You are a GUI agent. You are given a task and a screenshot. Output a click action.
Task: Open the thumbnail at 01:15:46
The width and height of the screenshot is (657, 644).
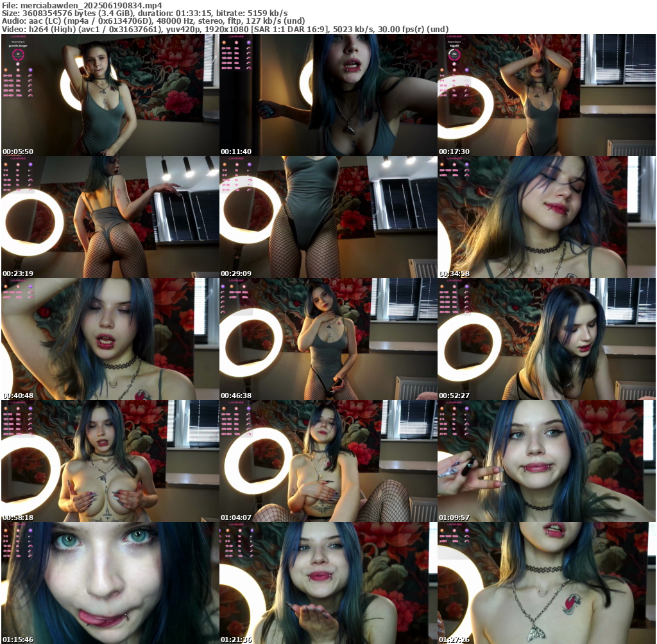pos(110,582)
